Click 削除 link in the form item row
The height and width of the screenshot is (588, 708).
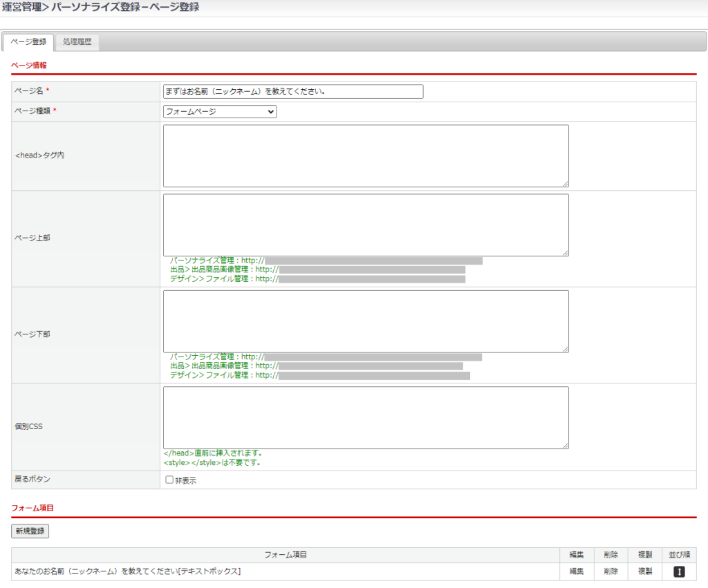(611, 571)
